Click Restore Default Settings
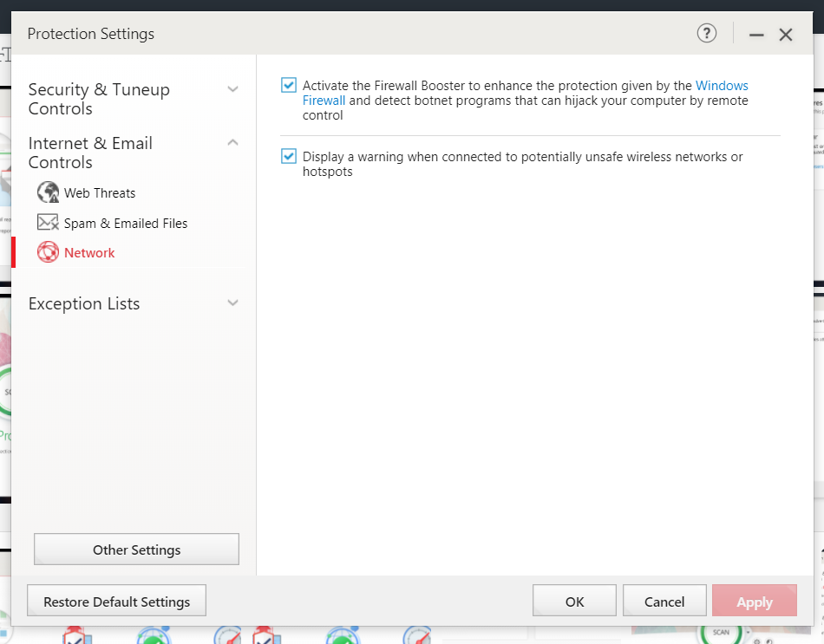 [116, 602]
